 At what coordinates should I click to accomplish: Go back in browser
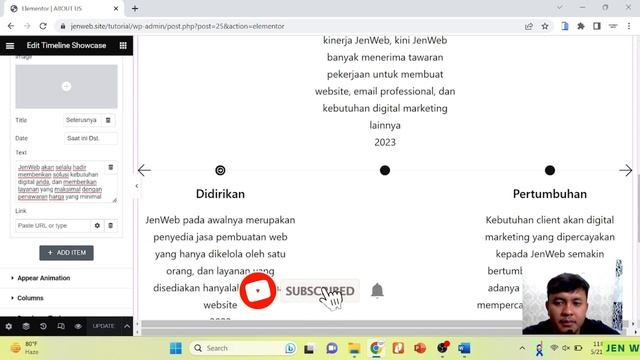tap(11, 26)
